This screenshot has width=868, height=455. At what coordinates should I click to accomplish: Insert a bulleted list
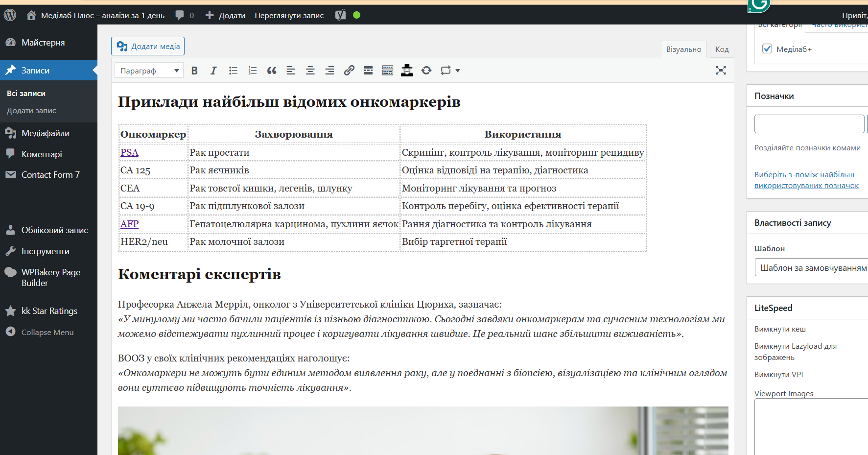tap(233, 70)
